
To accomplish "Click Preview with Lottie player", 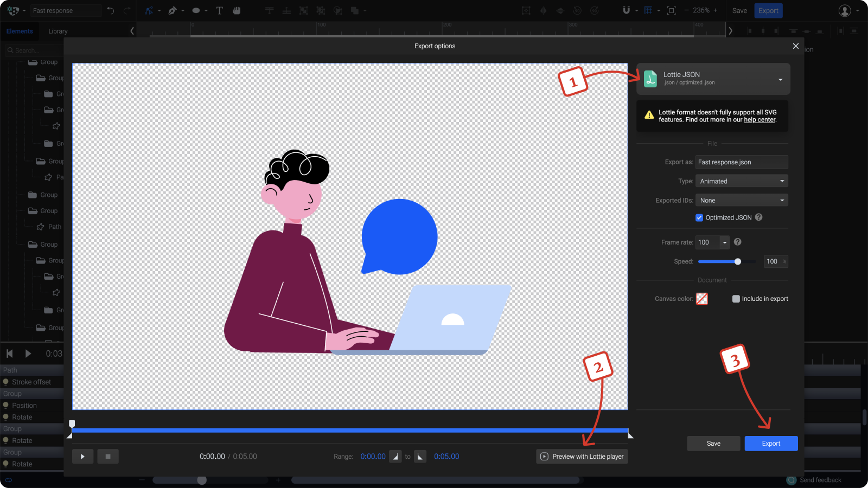I will click(582, 456).
